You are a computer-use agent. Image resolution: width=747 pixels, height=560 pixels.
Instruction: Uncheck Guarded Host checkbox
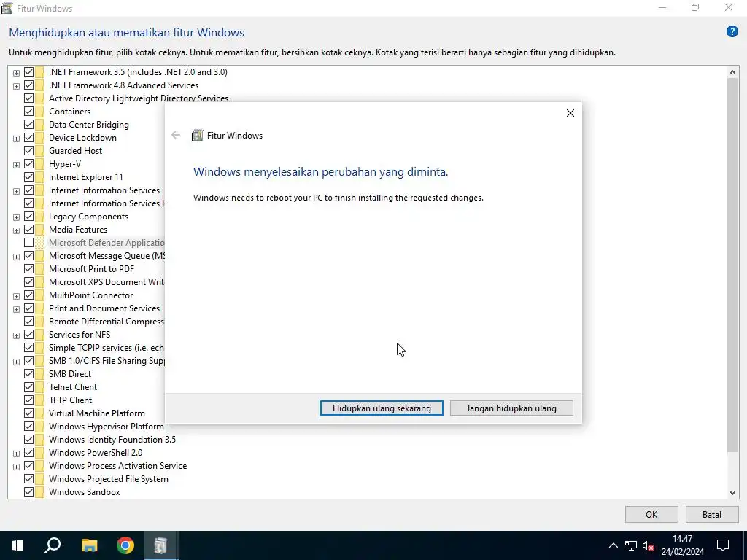[28, 150]
